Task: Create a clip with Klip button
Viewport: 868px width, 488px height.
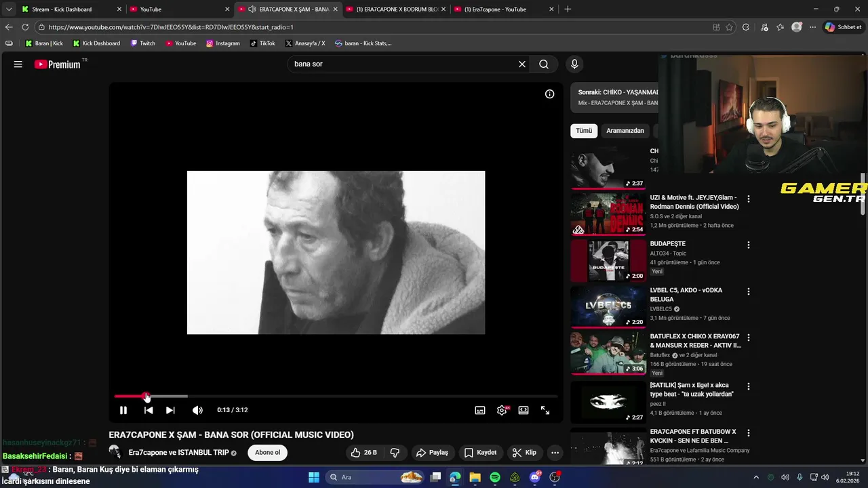Action: pyautogui.click(x=524, y=453)
